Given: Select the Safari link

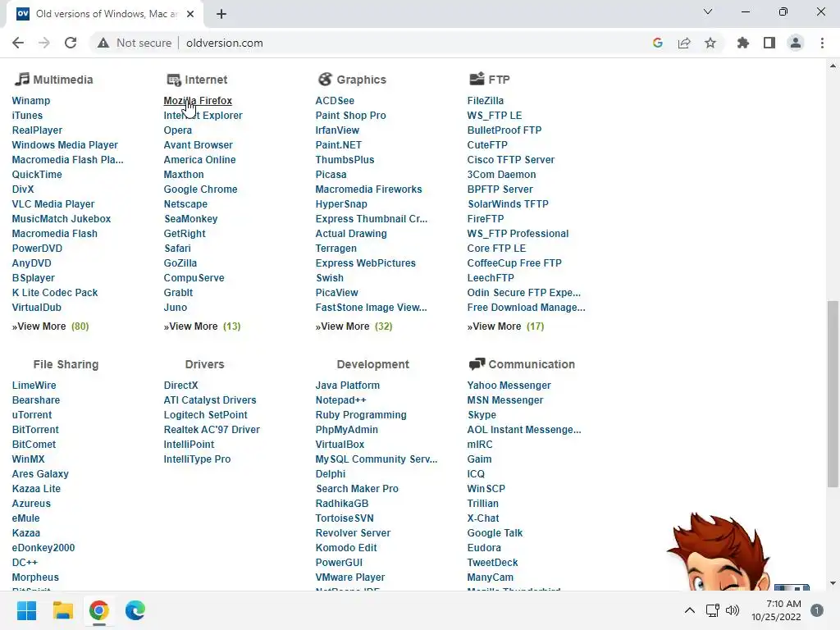Looking at the screenshot, I should (x=177, y=249).
